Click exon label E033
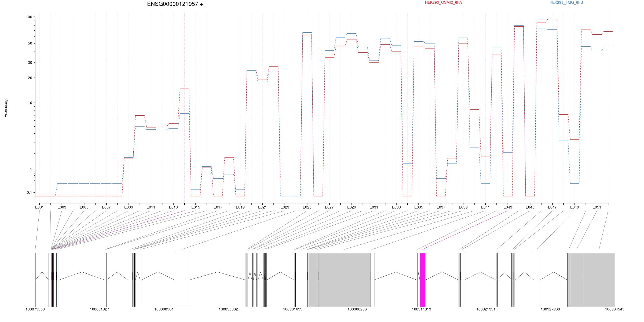The image size is (644, 322). click(396, 207)
